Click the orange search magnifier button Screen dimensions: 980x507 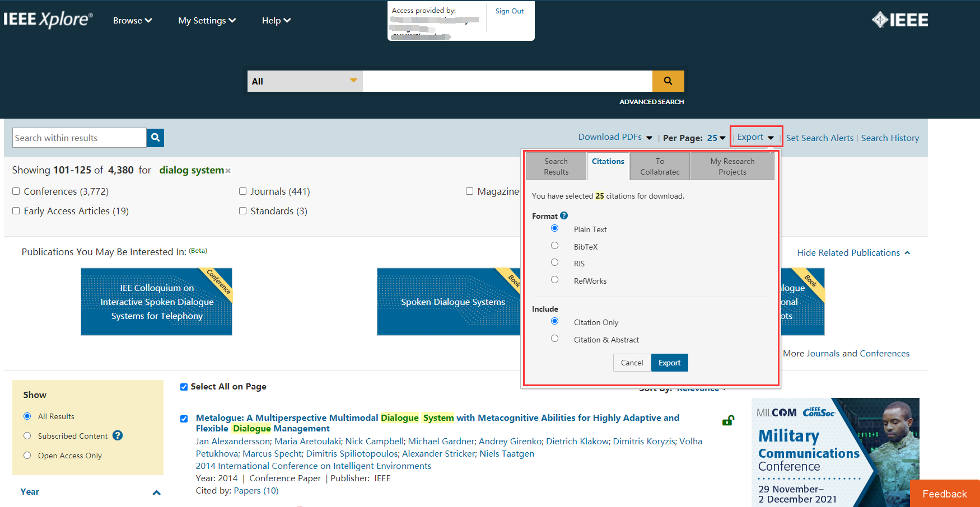coord(668,81)
